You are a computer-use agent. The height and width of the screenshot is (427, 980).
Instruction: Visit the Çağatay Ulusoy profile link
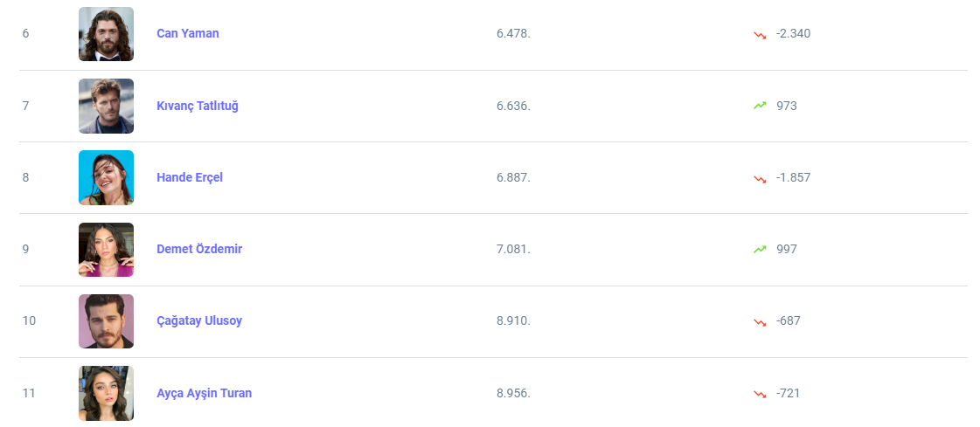pos(198,320)
